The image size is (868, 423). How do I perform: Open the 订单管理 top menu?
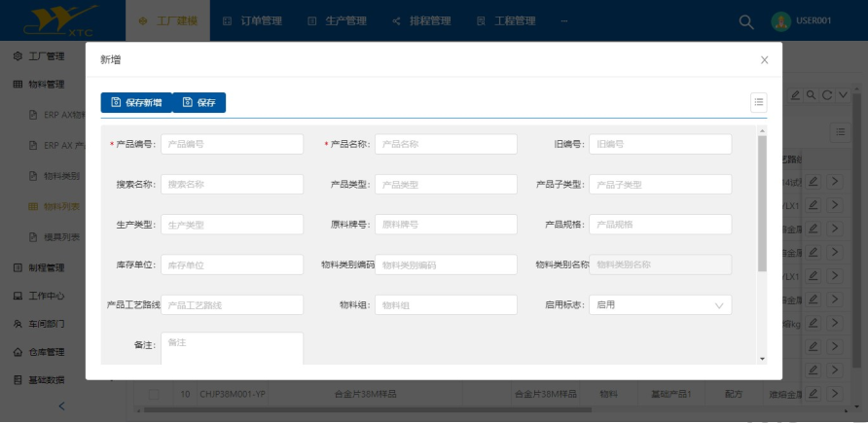coord(252,21)
